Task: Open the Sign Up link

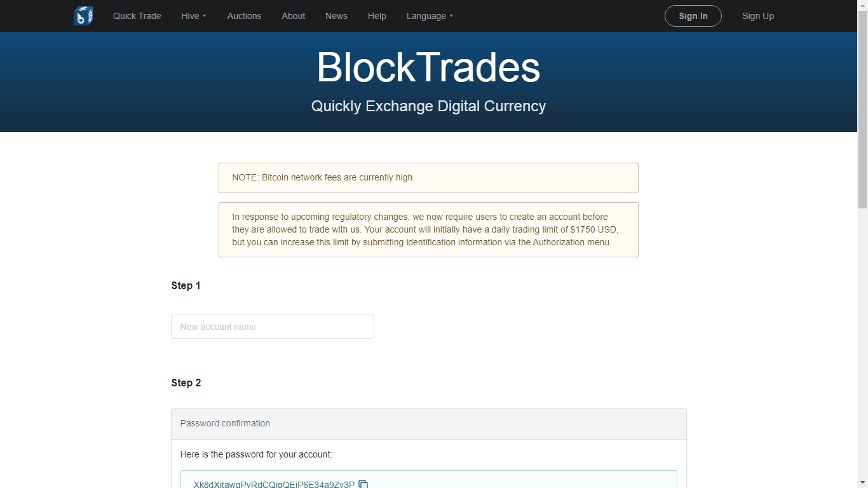Action: [x=758, y=16]
